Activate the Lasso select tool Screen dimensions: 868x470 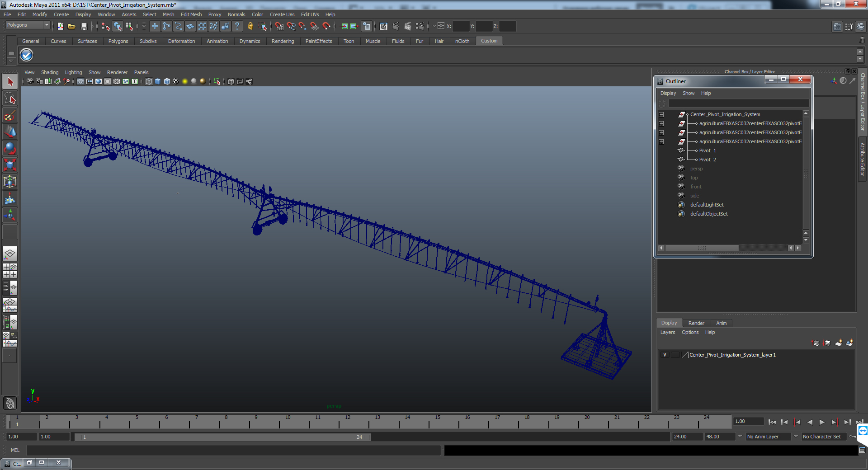tap(10, 99)
